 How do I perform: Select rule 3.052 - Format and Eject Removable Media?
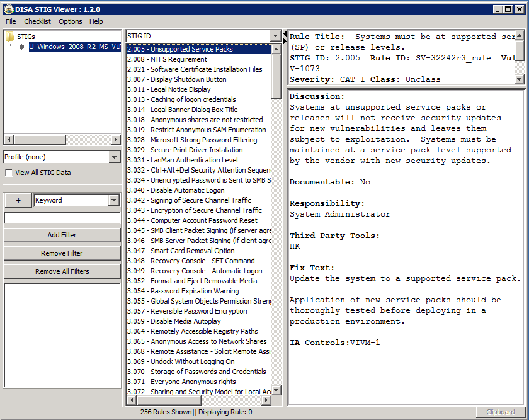pos(199,281)
